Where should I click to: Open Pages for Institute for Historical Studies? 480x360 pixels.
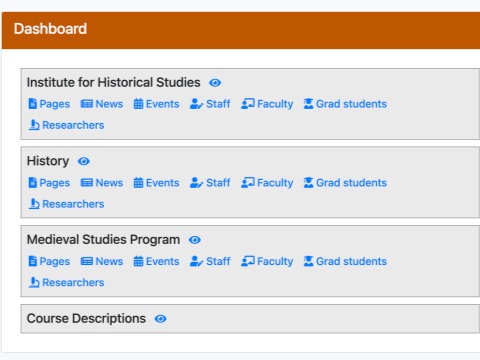(49, 104)
